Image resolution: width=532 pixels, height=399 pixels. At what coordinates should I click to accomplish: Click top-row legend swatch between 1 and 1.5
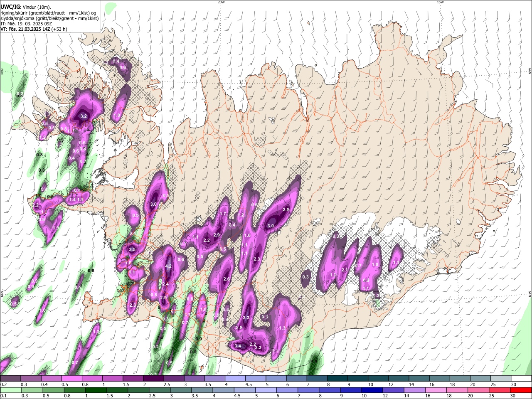tap(112, 379)
